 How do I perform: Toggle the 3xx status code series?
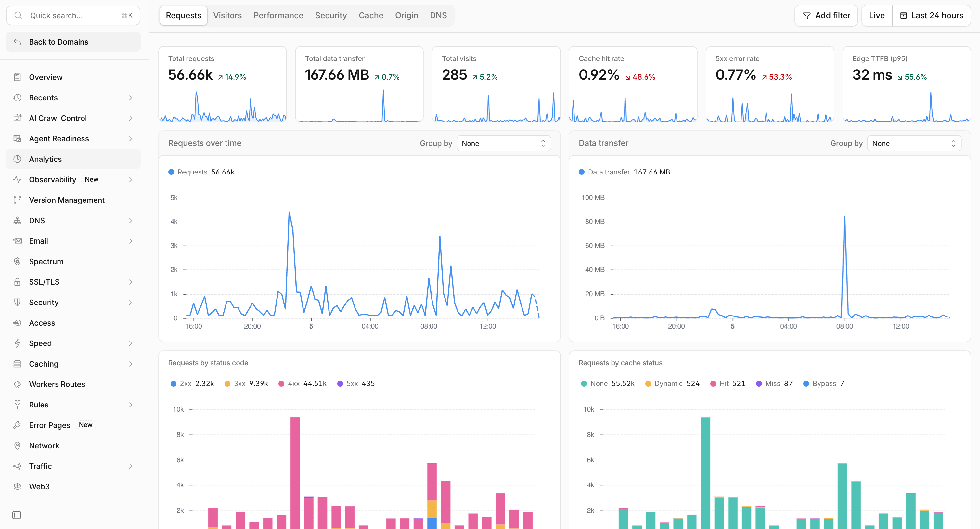point(247,384)
